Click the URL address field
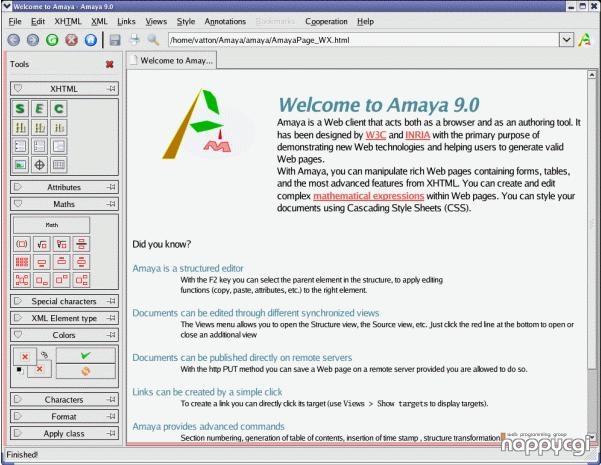The image size is (601, 465). pos(364,40)
